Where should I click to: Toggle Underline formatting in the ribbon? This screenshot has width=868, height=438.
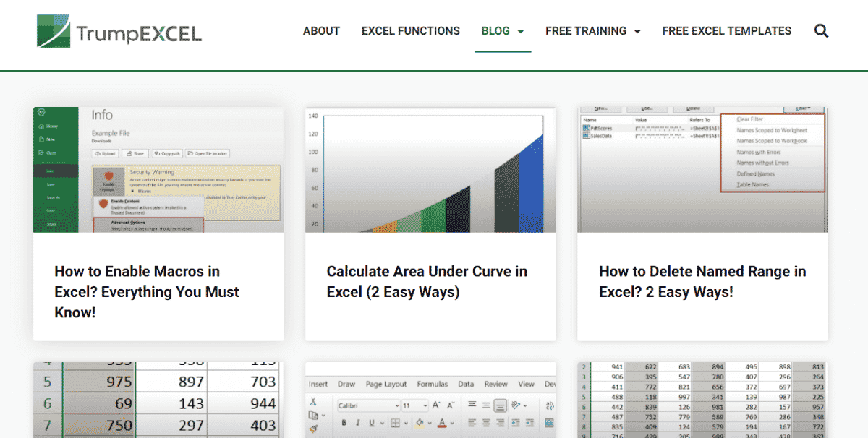(371, 422)
